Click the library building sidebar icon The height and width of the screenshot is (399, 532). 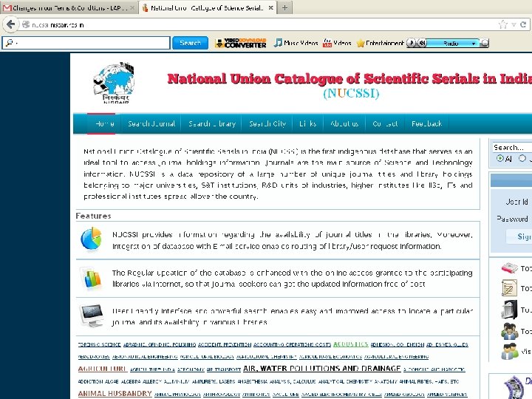click(x=509, y=310)
